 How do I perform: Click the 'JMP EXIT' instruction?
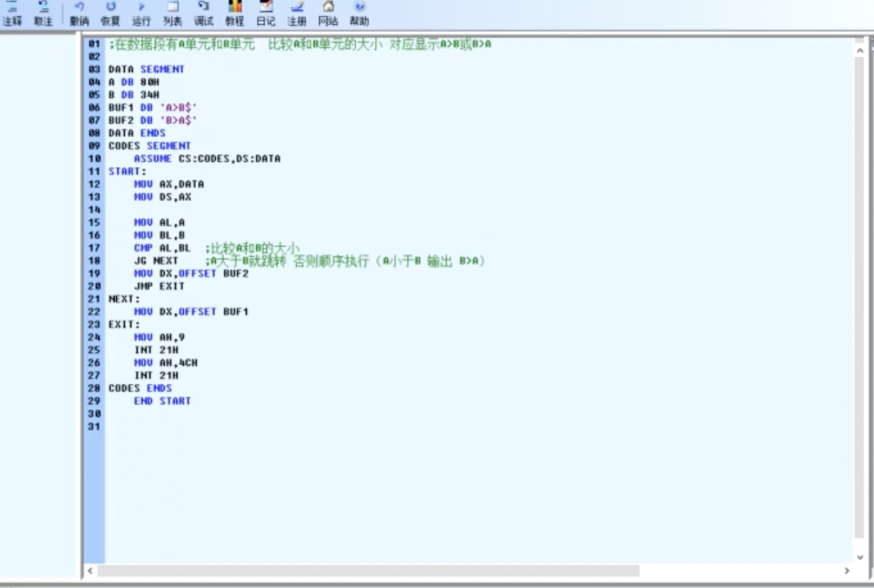(159, 286)
